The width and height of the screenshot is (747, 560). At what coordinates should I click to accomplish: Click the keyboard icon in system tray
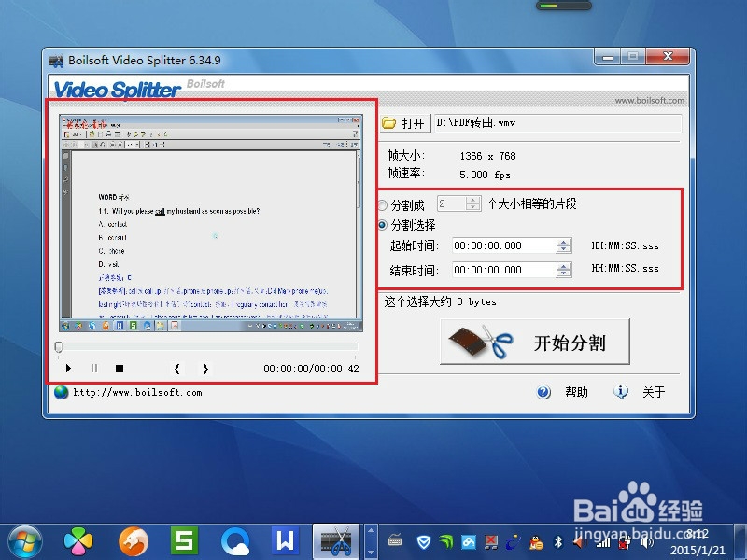395,540
